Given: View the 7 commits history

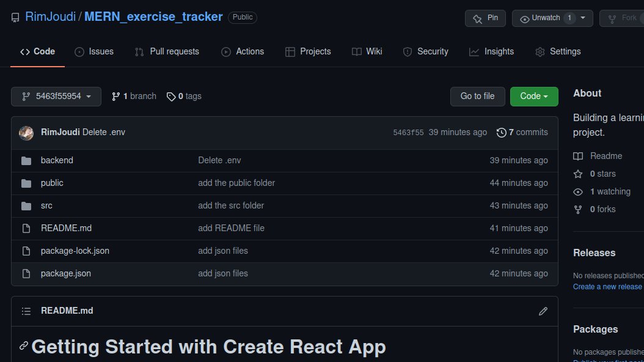Looking at the screenshot, I should [528, 132].
